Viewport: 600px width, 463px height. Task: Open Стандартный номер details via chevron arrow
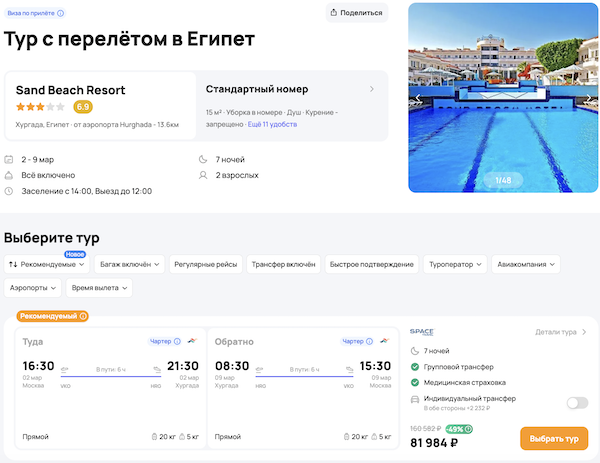click(x=372, y=89)
